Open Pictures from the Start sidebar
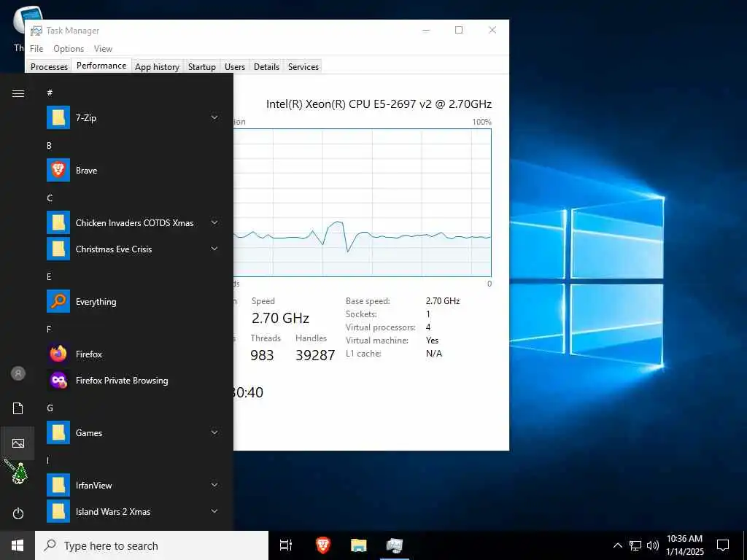The image size is (747, 560). pyautogui.click(x=18, y=443)
